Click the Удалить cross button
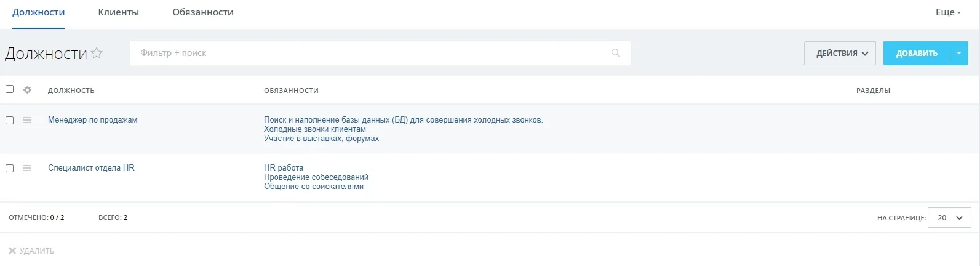This screenshot has height=266, width=980. [31, 251]
